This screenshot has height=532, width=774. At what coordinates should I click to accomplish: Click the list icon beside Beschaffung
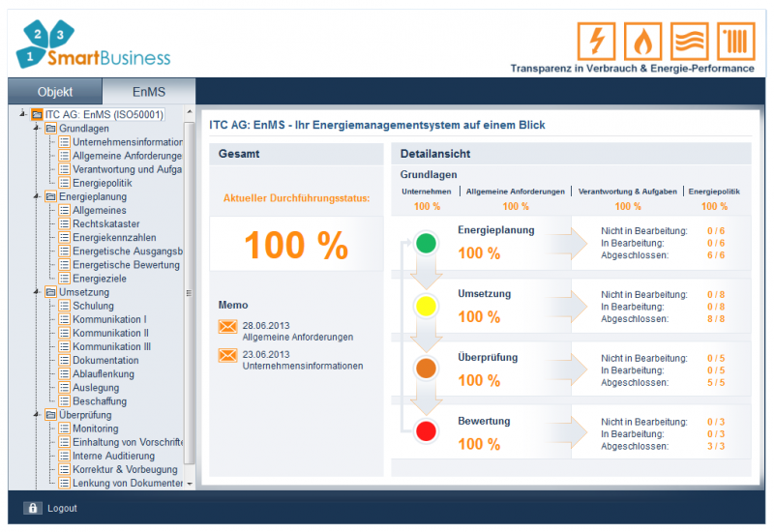click(x=64, y=401)
